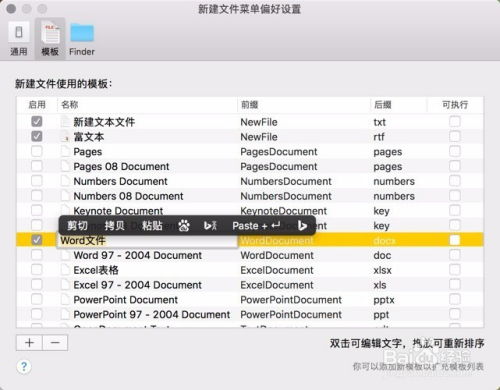Enable the Keynote Document checkbox

(x=37, y=210)
